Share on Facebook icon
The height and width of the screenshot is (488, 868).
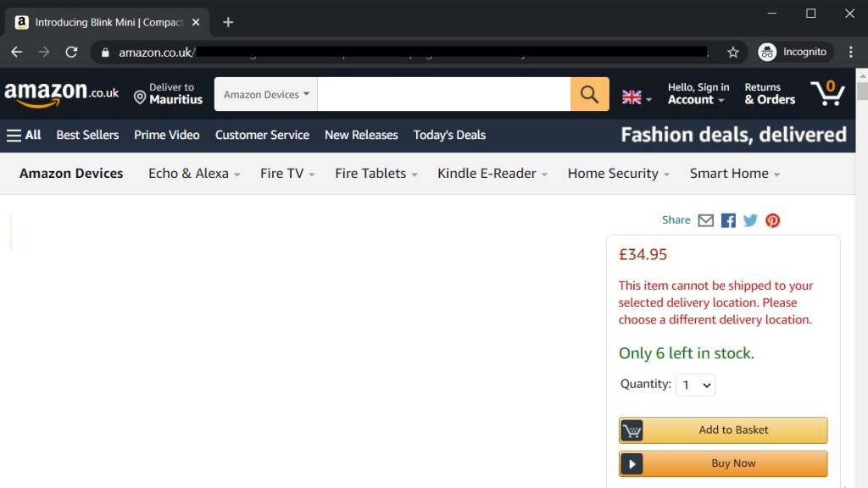728,220
